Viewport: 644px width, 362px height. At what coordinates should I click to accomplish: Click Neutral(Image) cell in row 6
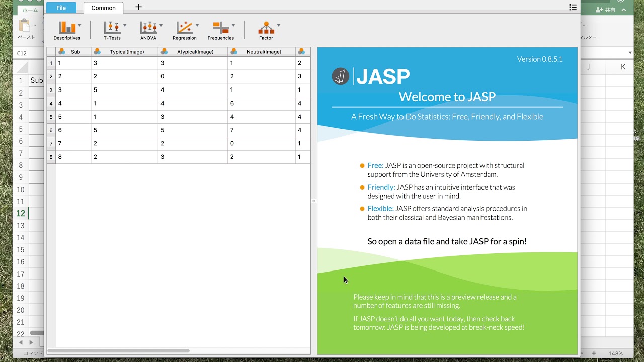pos(262,130)
